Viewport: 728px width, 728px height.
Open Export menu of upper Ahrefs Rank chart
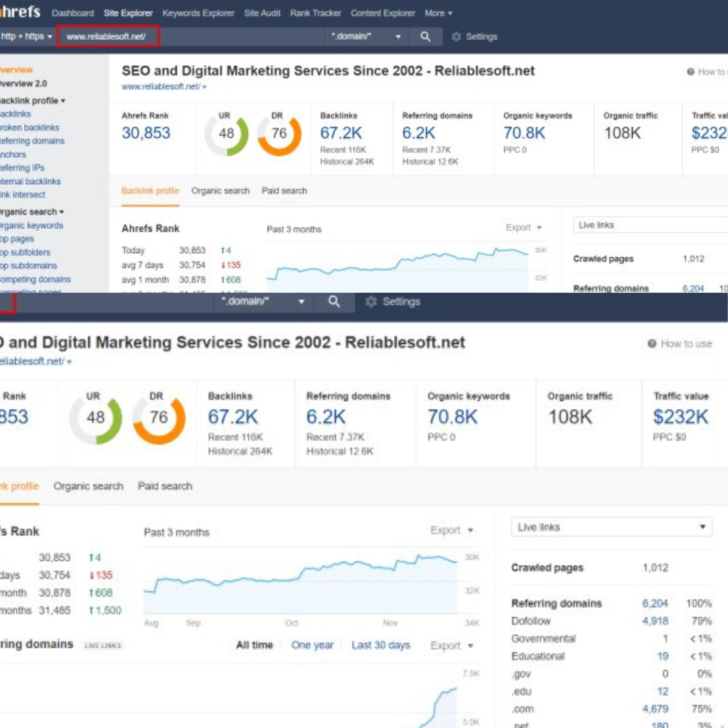pyautogui.click(x=524, y=227)
